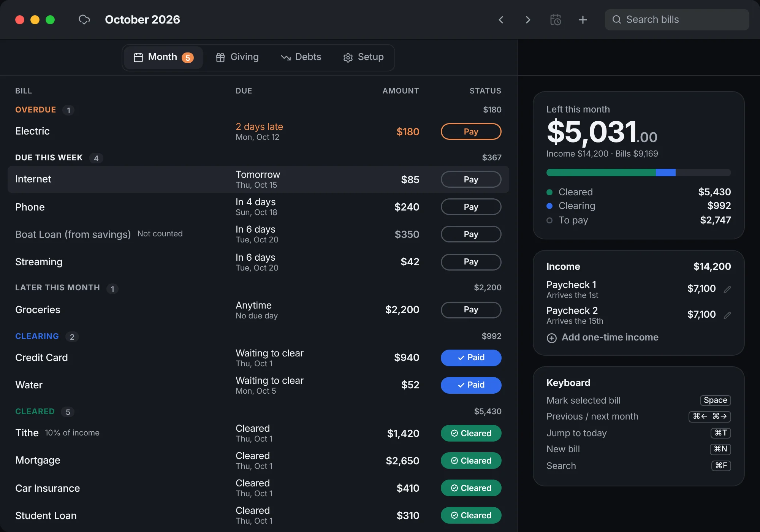Click the Space key shortcut badge
The width and height of the screenshot is (760, 532).
click(715, 400)
